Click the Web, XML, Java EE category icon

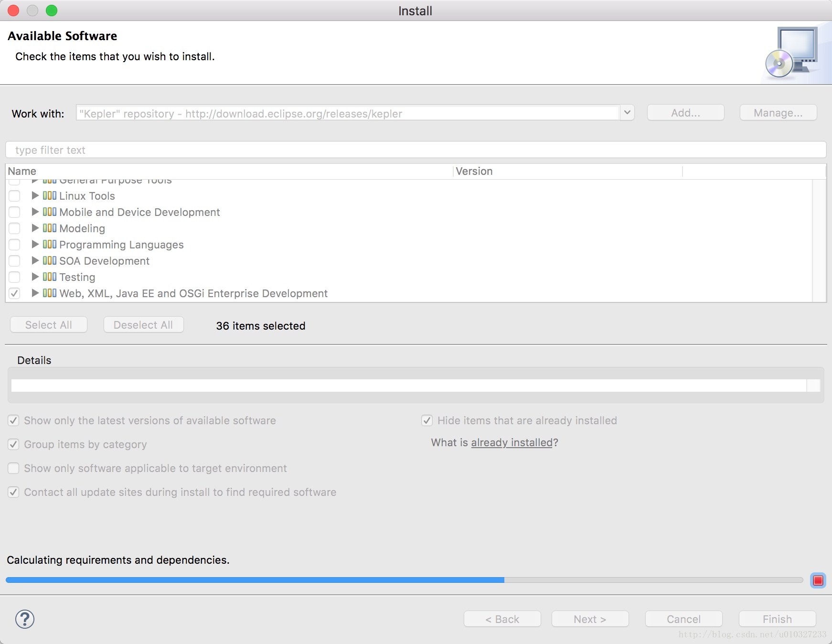(x=50, y=293)
